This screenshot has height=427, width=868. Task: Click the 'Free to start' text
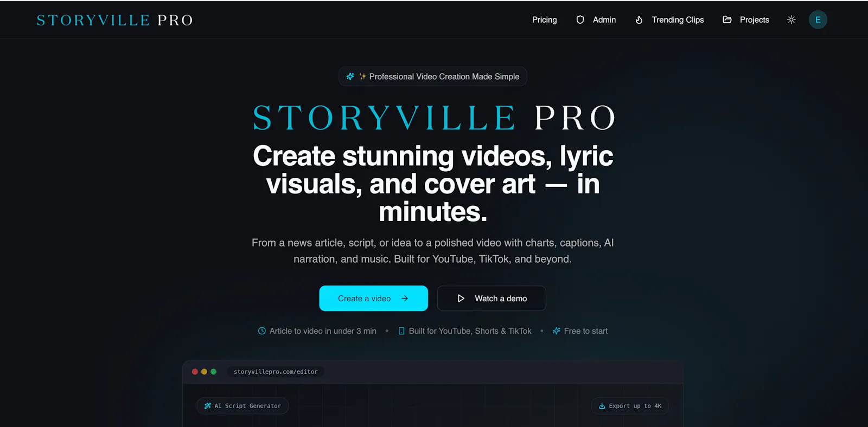pyautogui.click(x=586, y=331)
